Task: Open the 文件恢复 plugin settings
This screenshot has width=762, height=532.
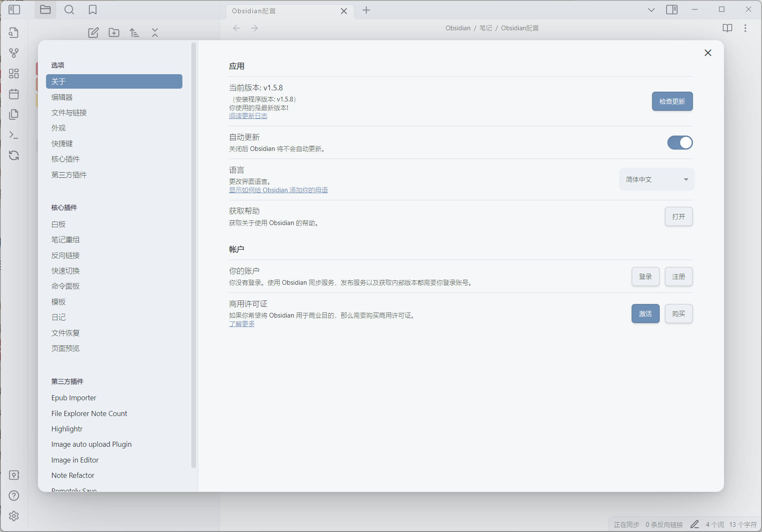Action: [x=114, y=333]
